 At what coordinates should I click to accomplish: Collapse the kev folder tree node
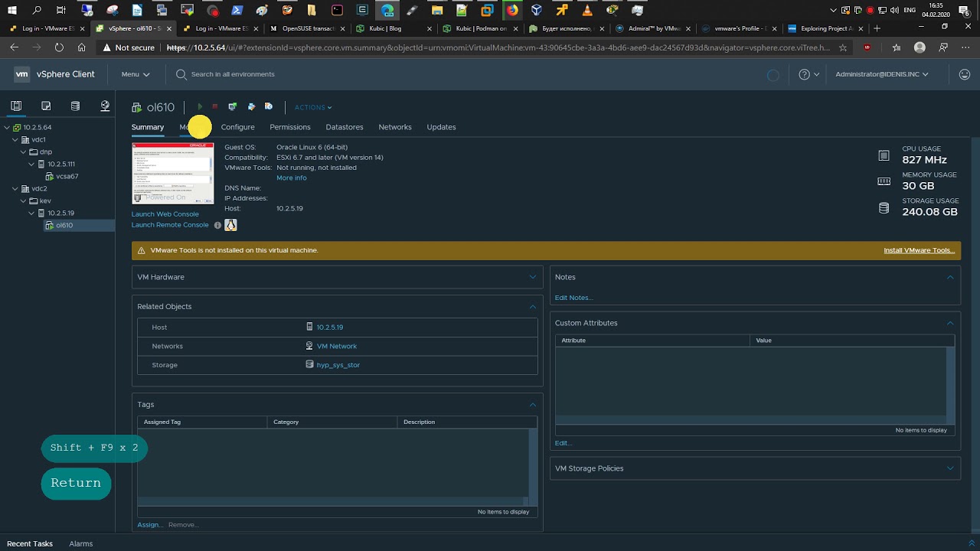pos(23,201)
